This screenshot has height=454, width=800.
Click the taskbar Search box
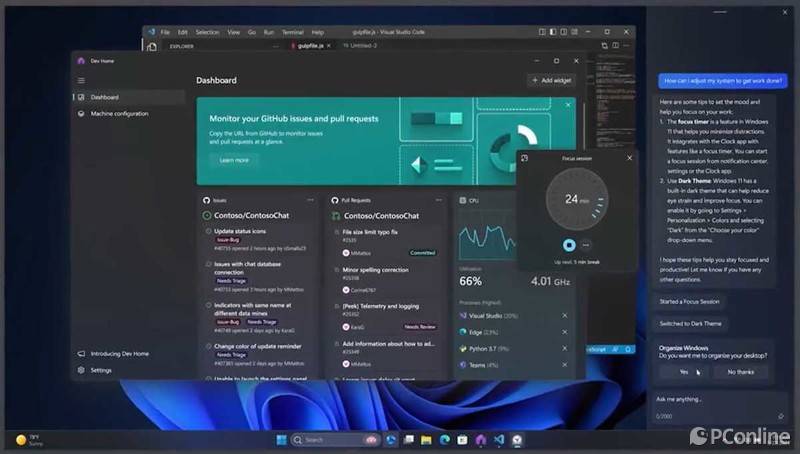[335, 440]
